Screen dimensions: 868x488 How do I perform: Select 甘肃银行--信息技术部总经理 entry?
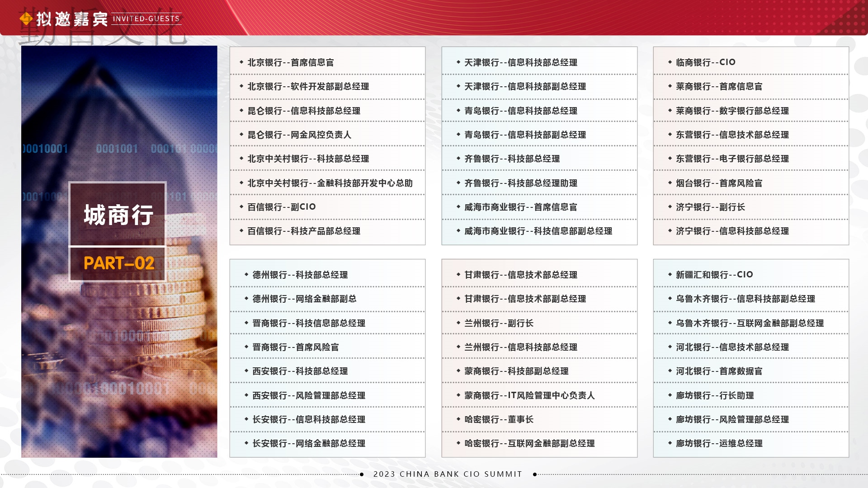[x=520, y=275]
